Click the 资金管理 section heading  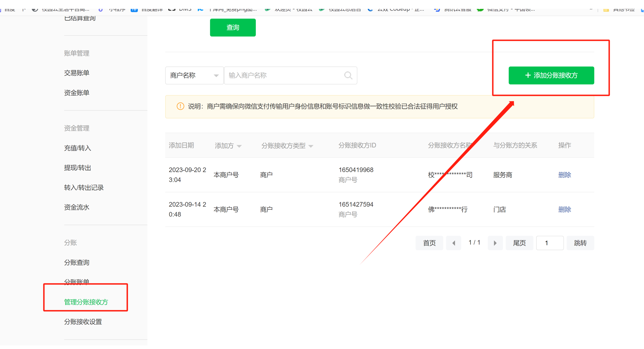pyautogui.click(x=76, y=128)
